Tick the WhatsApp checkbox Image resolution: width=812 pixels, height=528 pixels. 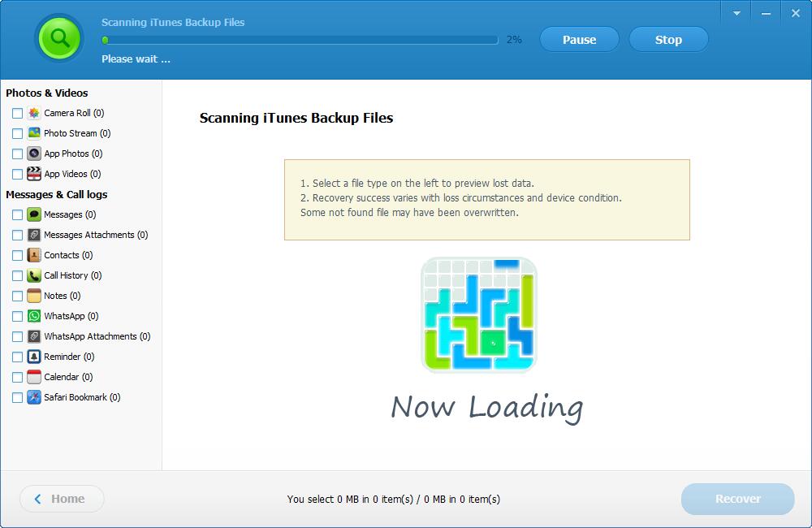tap(18, 316)
